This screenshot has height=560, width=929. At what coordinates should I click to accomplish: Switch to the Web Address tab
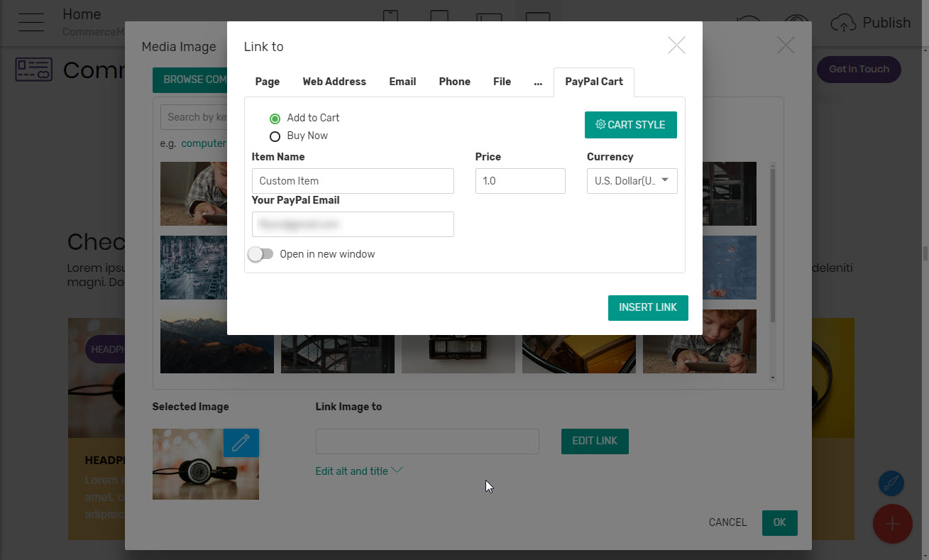pyautogui.click(x=334, y=82)
